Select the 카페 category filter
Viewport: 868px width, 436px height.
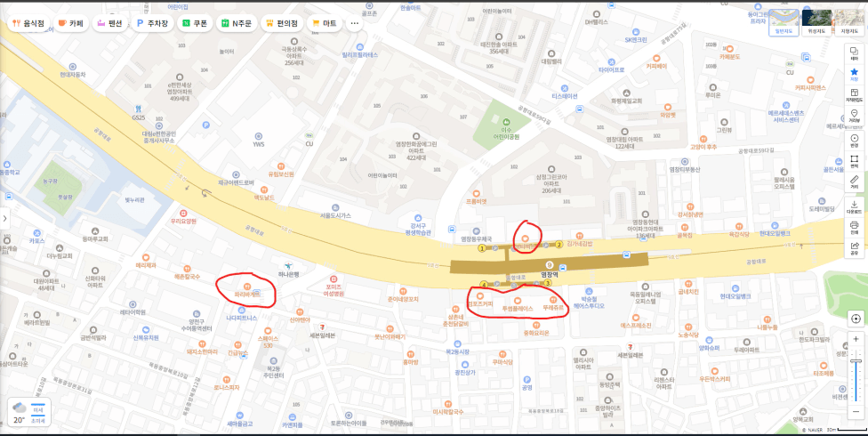coord(71,23)
